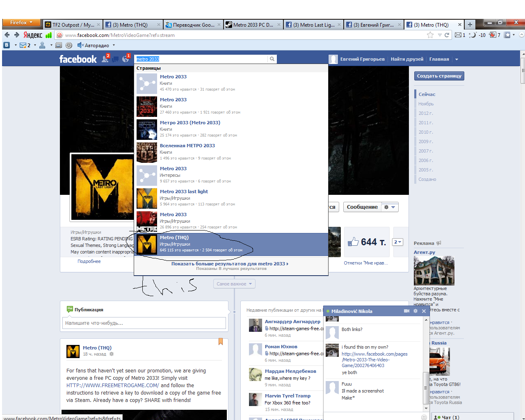Click the green signal bars icon
The height and width of the screenshot is (420, 525).
click(49, 35)
